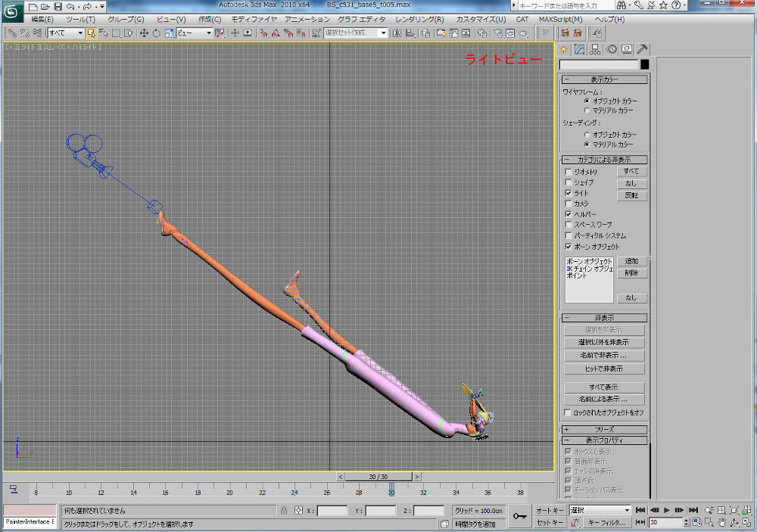This screenshot has height=532, width=757.
Task: Open the アニメーション menu
Action: click(x=308, y=19)
